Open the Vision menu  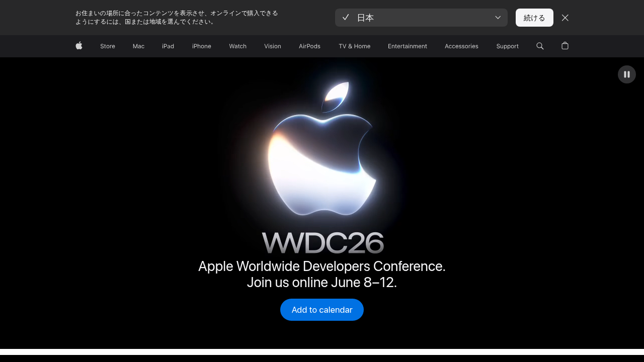(x=273, y=46)
